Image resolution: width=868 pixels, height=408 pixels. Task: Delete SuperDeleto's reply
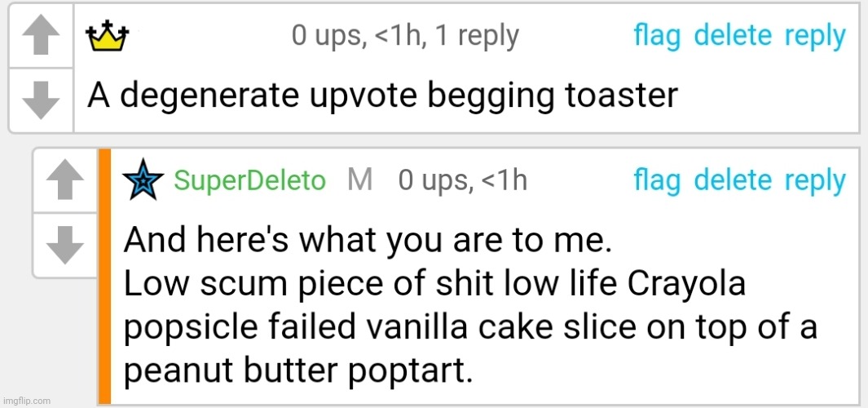tap(733, 180)
